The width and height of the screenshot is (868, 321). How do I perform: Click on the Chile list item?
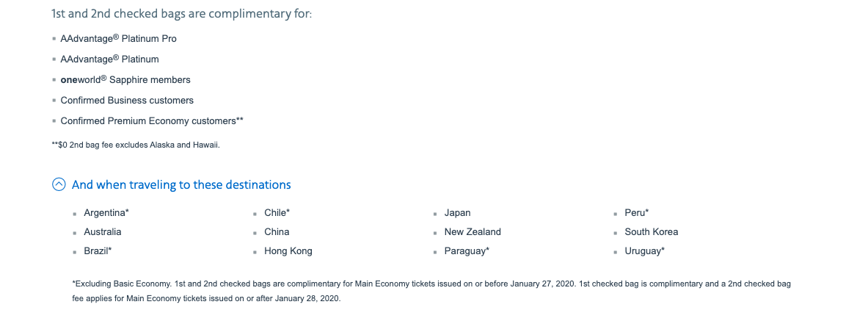click(x=277, y=212)
